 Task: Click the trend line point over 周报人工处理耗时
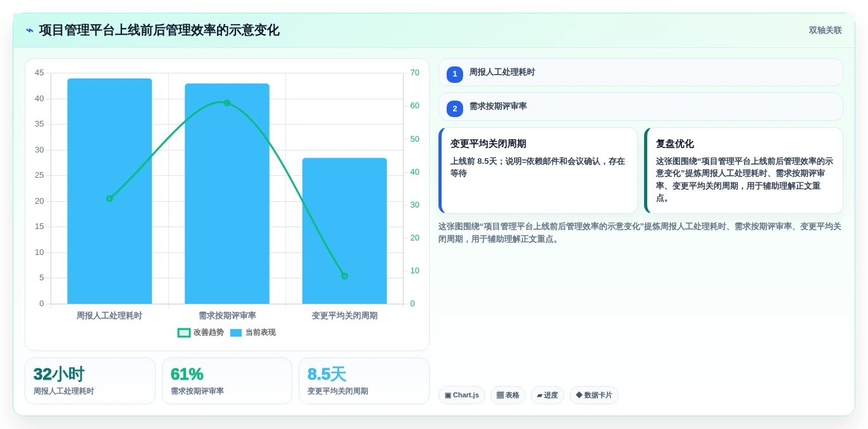coord(109,199)
